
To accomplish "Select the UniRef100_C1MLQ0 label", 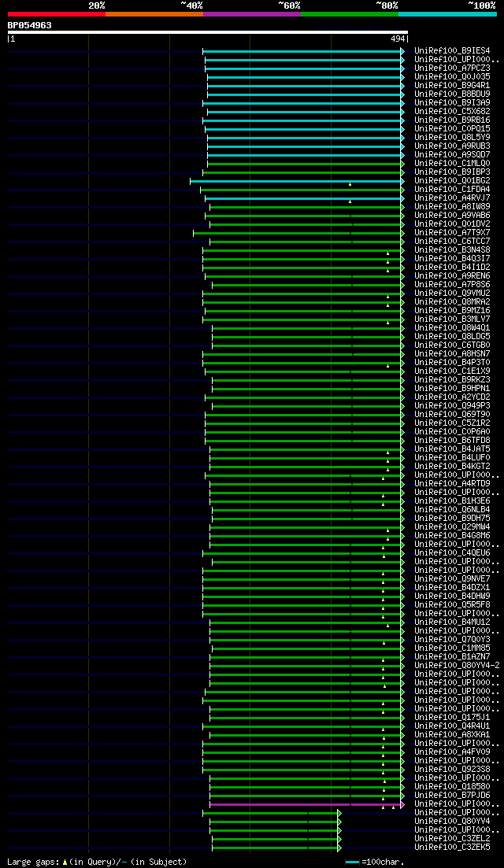I will (452, 164).
